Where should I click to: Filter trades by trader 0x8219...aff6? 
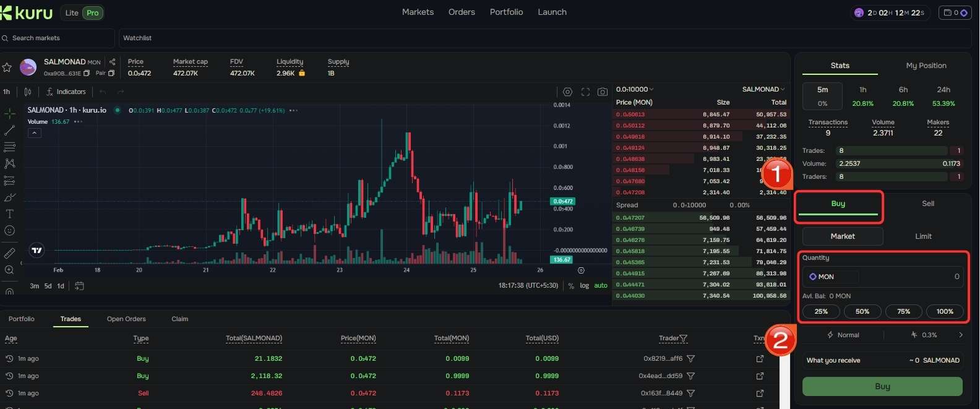pyautogui.click(x=691, y=358)
